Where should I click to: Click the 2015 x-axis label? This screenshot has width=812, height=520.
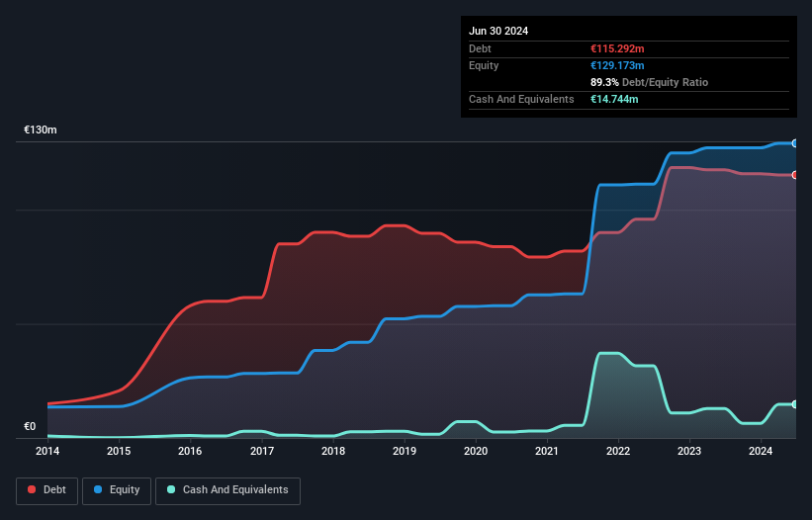coord(119,451)
